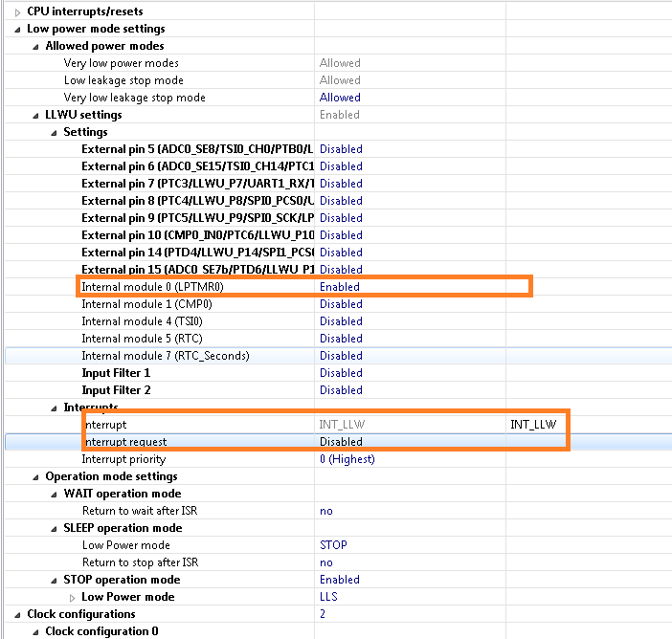Change External pin 14 Disabled value

pos(341,253)
